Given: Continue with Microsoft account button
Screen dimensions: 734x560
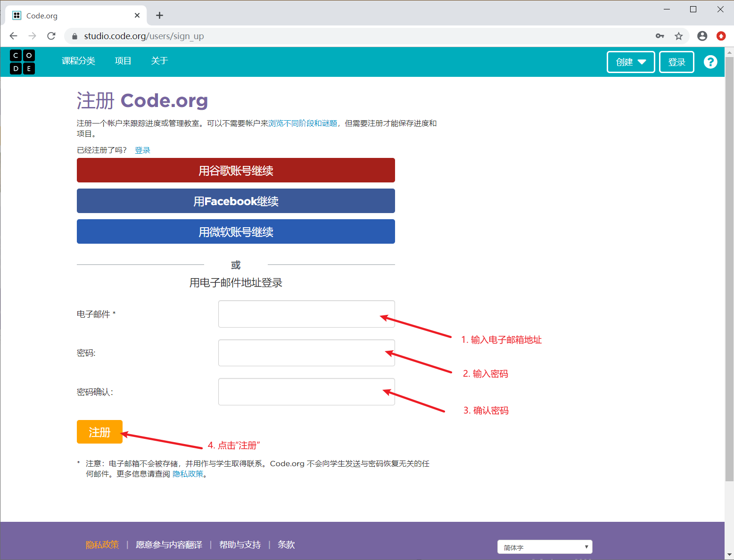Looking at the screenshot, I should click(x=236, y=231).
